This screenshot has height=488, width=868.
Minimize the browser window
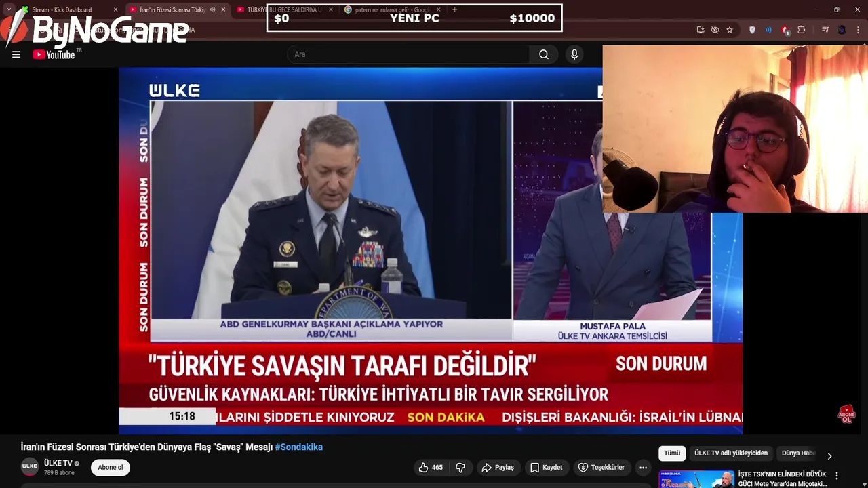click(816, 9)
